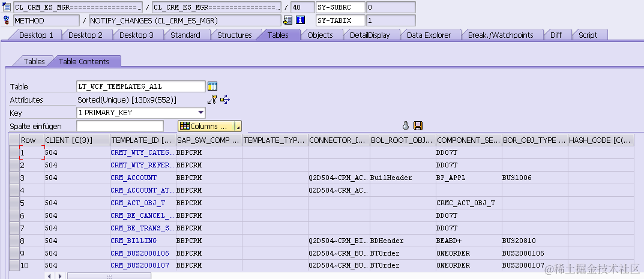Click the HASH_CODE column header
Screen dimensions: 644x279
(x=601, y=140)
